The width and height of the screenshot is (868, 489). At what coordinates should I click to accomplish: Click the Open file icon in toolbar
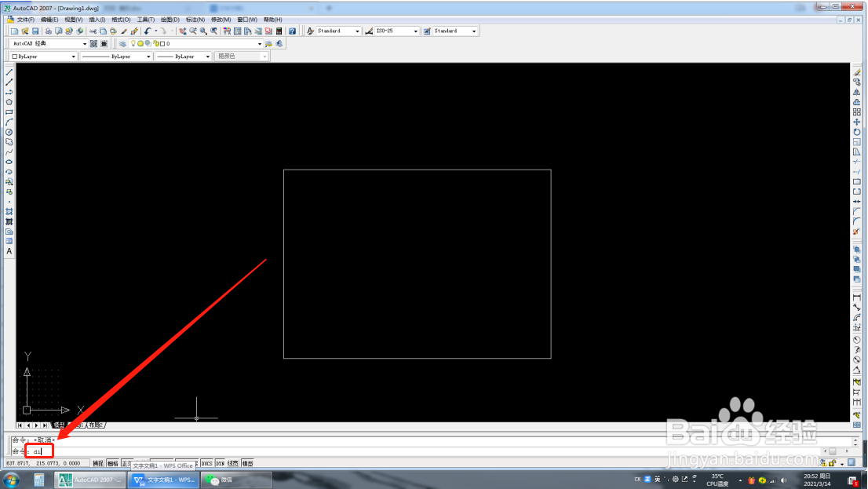[x=25, y=31]
